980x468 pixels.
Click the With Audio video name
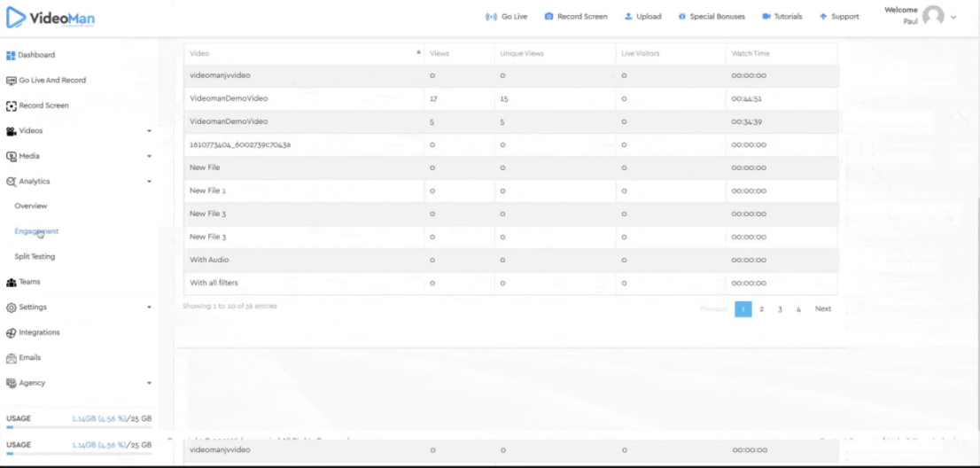click(x=209, y=260)
